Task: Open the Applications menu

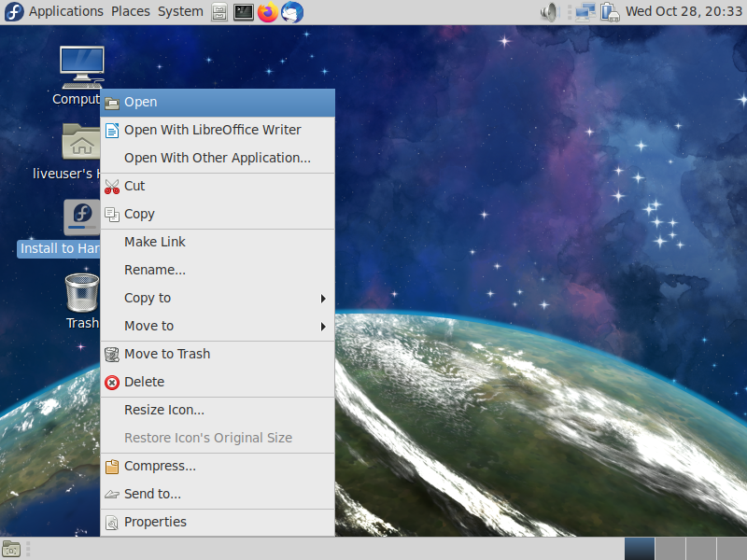Action: point(65,11)
